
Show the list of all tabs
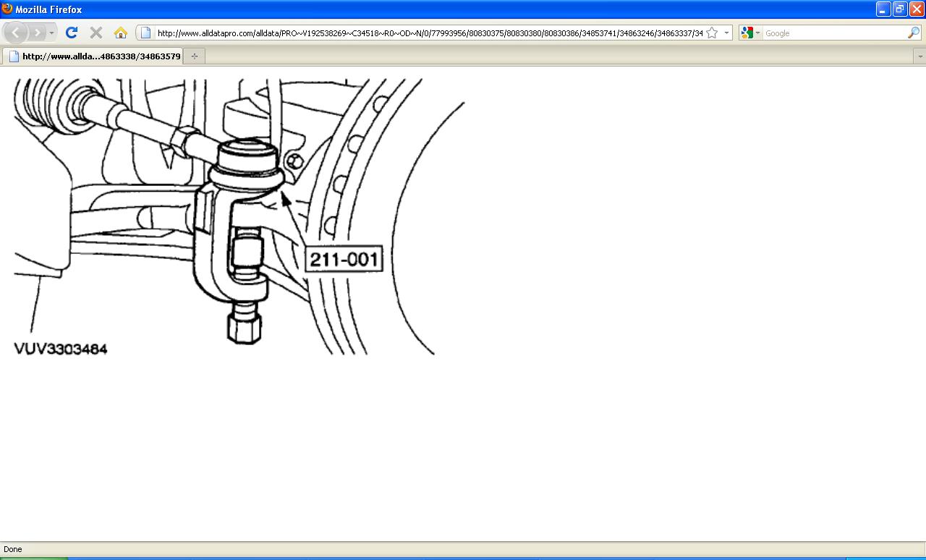[x=920, y=56]
